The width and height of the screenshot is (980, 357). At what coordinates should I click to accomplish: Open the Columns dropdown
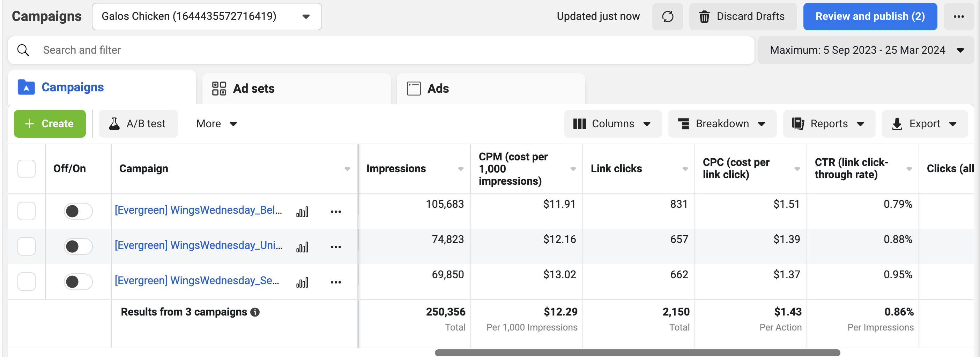coord(612,123)
